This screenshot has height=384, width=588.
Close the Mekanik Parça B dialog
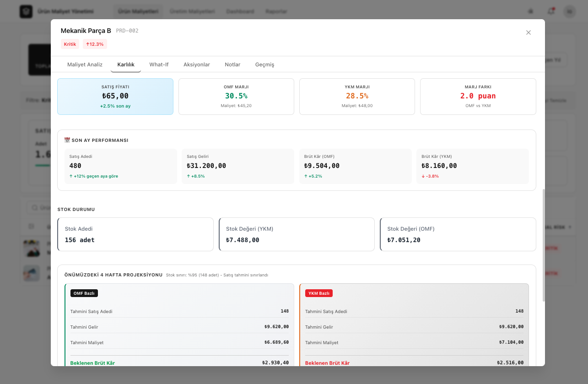(529, 32)
